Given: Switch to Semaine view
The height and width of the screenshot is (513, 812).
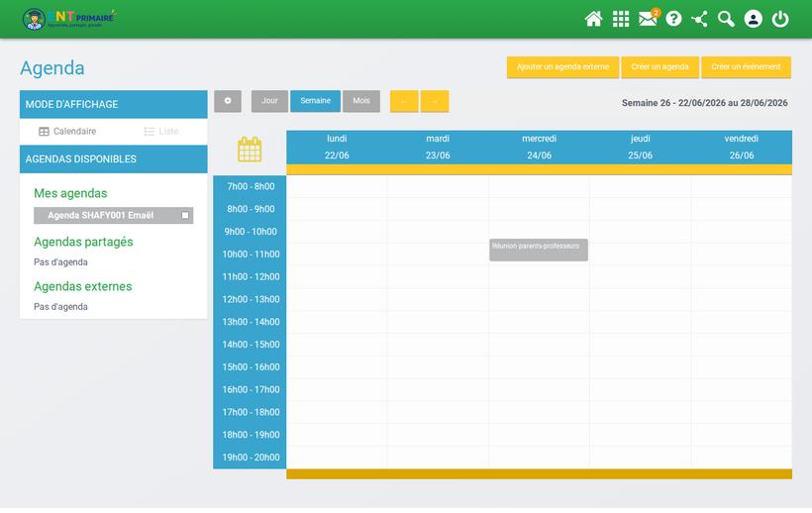Looking at the screenshot, I should coord(315,101).
